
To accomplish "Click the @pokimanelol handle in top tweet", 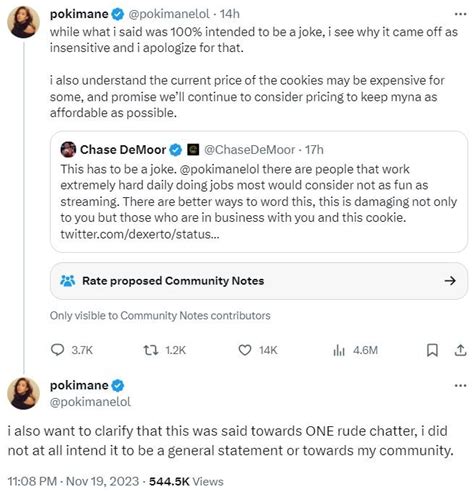I will coord(169,14).
